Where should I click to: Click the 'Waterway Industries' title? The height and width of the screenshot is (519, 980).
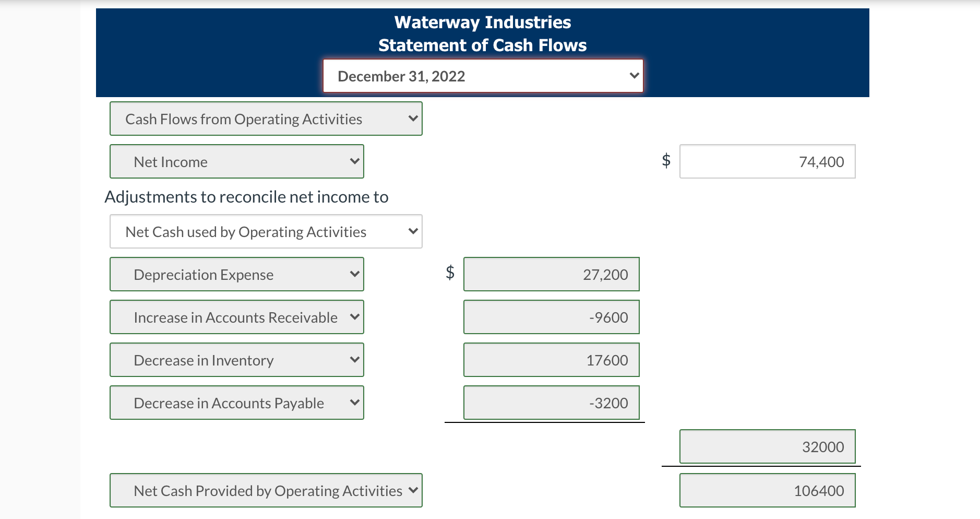click(x=483, y=22)
